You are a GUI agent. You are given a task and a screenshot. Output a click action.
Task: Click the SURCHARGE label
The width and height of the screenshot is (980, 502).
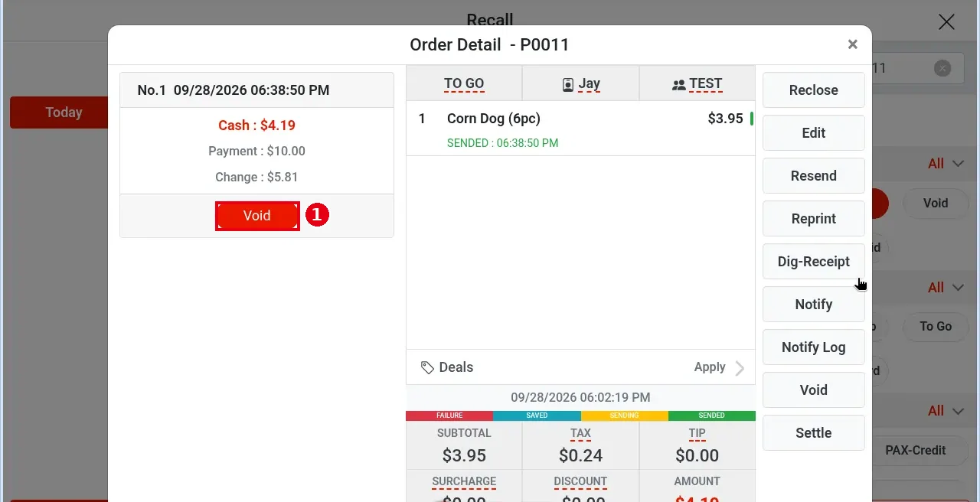(x=464, y=481)
